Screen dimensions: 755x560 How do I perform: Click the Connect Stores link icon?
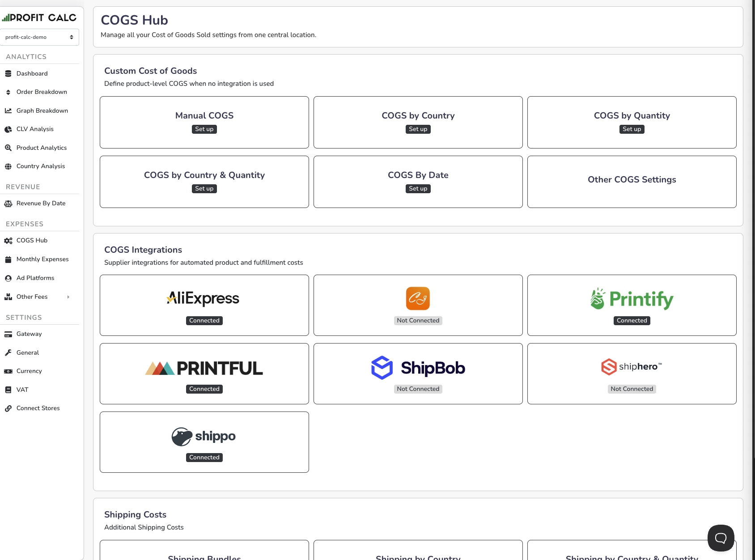tap(8, 408)
